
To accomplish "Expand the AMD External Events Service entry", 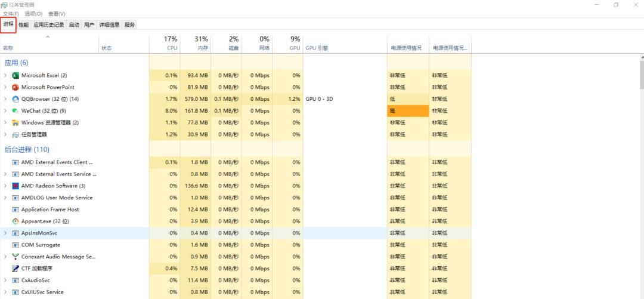I will [5, 174].
